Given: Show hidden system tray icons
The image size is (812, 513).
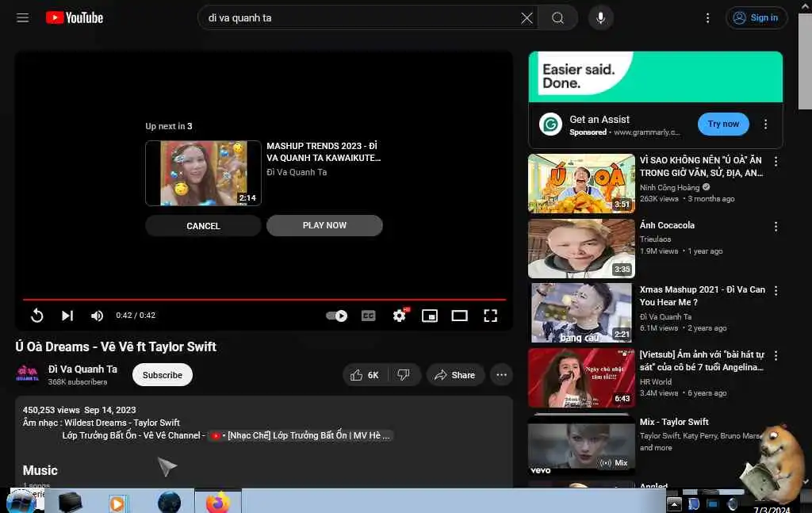Looking at the screenshot, I should (674, 503).
